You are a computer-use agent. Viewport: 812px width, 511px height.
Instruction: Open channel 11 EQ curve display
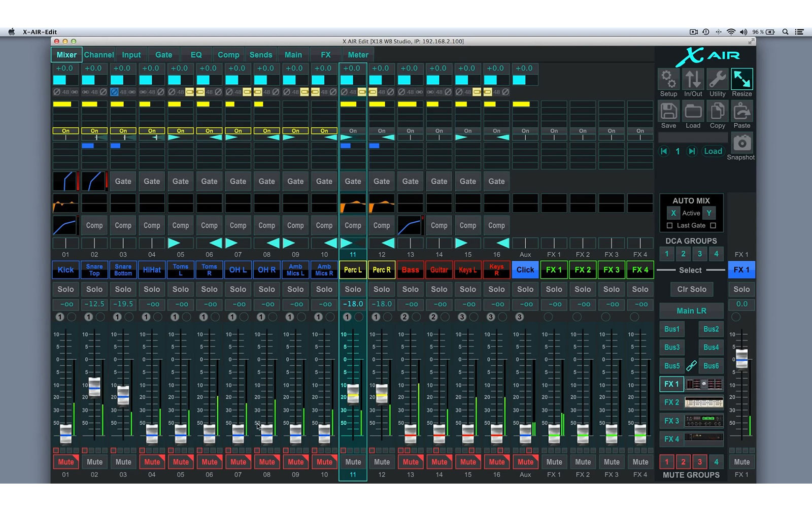click(x=353, y=203)
